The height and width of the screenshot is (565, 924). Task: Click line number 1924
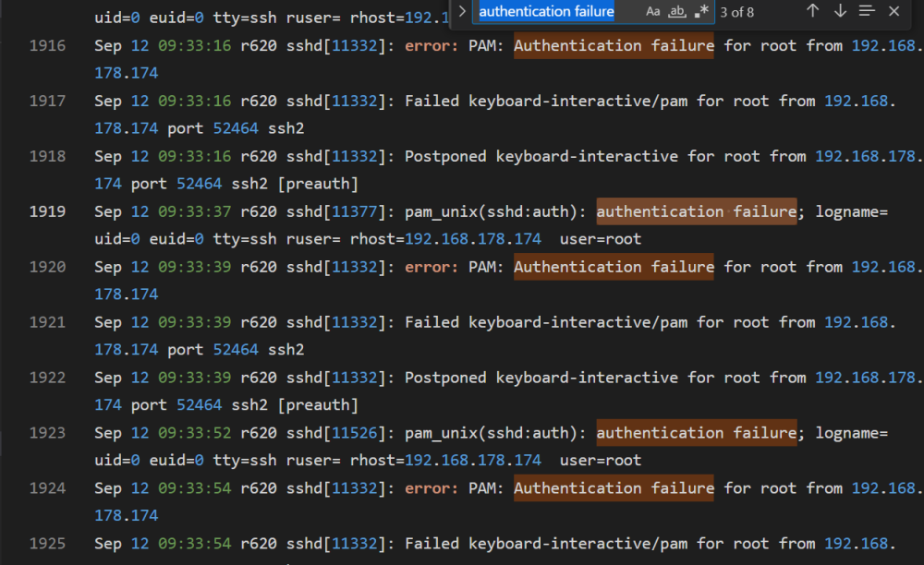[x=48, y=488]
